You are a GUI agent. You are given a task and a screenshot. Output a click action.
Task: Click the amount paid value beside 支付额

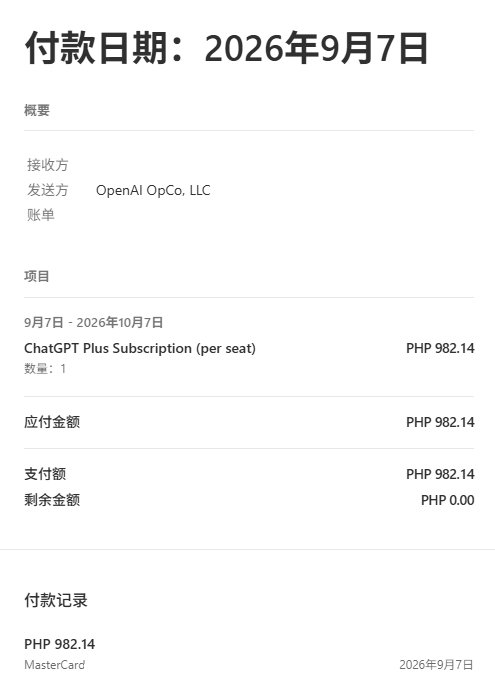click(x=440, y=474)
